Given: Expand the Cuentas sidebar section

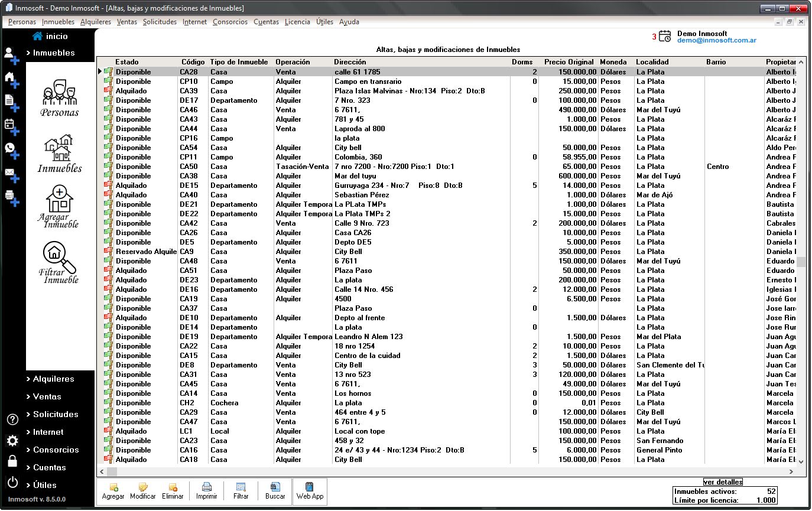Looking at the screenshot, I should click(x=46, y=467).
